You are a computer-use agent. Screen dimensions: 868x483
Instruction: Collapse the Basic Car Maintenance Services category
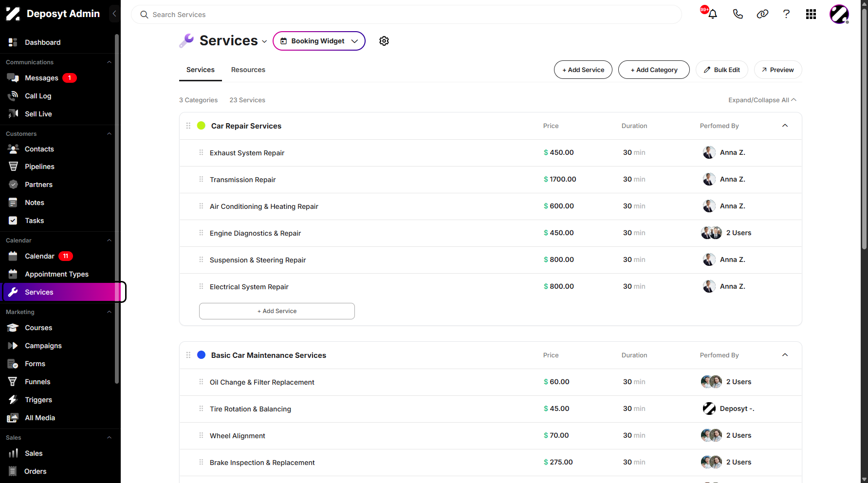coord(785,355)
